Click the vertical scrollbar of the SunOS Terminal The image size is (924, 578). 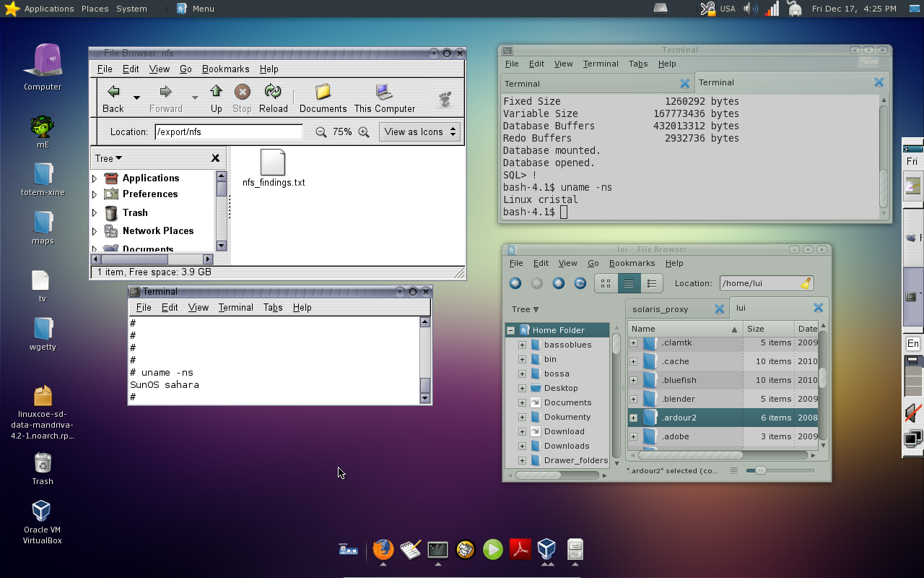[424, 359]
